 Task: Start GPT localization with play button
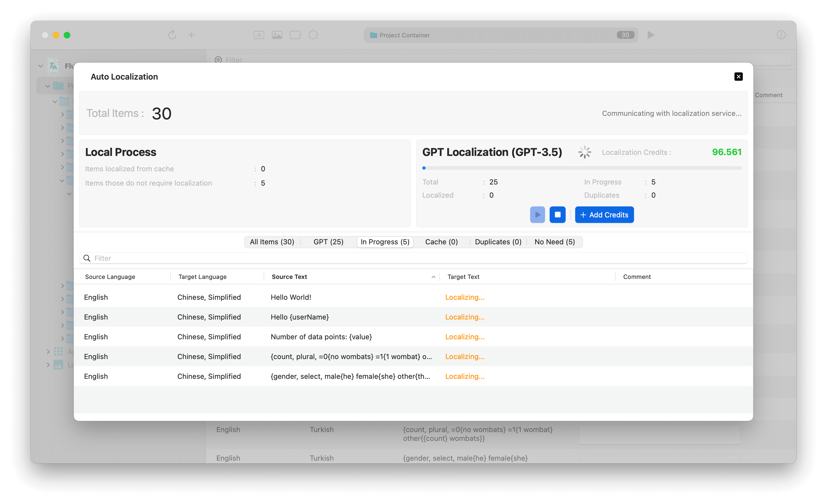click(537, 215)
